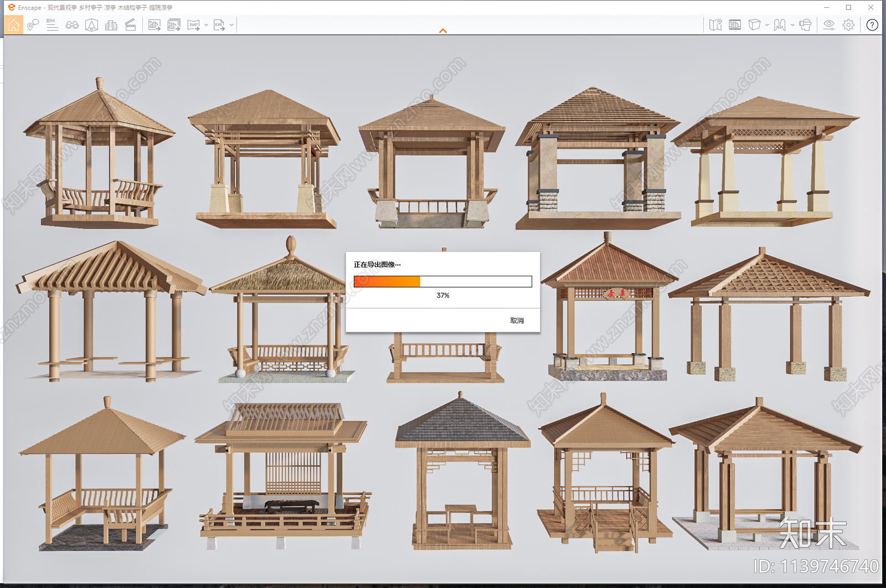Select the pavilion with entrance steps
Screen dimensions: 886x588
click(606, 473)
